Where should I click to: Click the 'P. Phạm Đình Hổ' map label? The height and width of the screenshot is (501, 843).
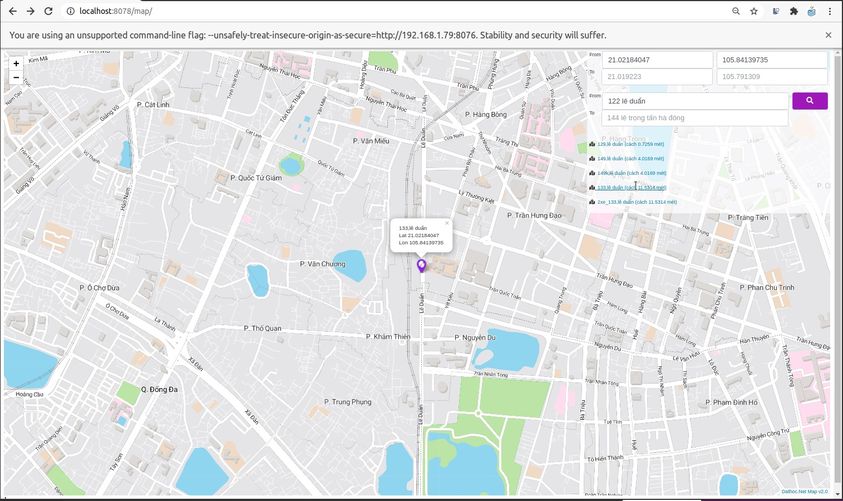coord(731,402)
